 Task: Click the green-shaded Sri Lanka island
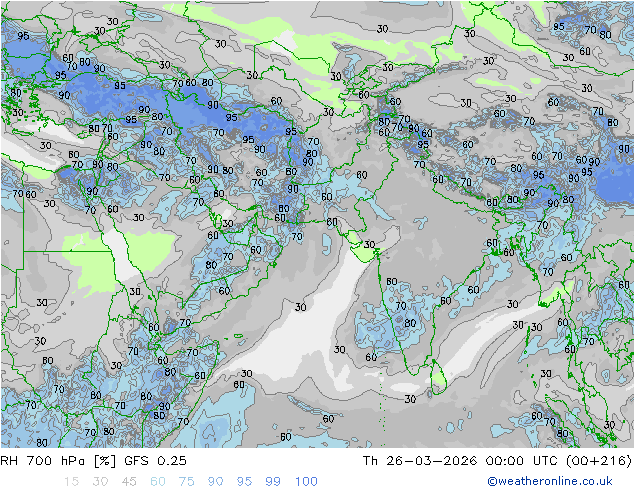[x=438, y=377]
